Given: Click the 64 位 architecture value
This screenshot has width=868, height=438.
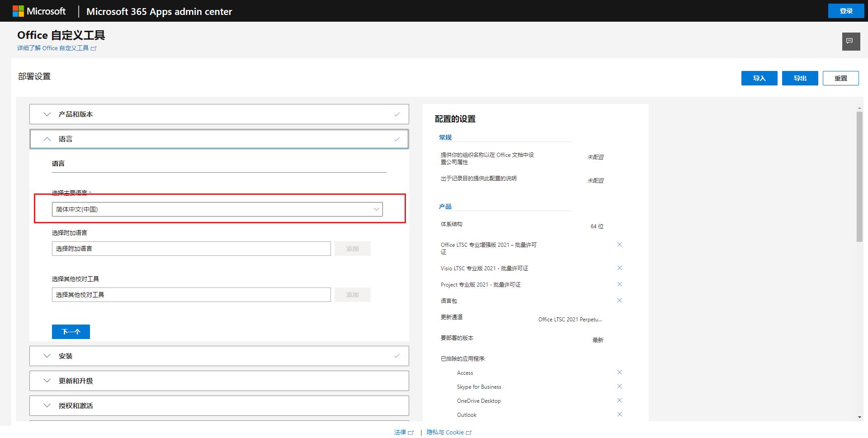Looking at the screenshot, I should [597, 226].
